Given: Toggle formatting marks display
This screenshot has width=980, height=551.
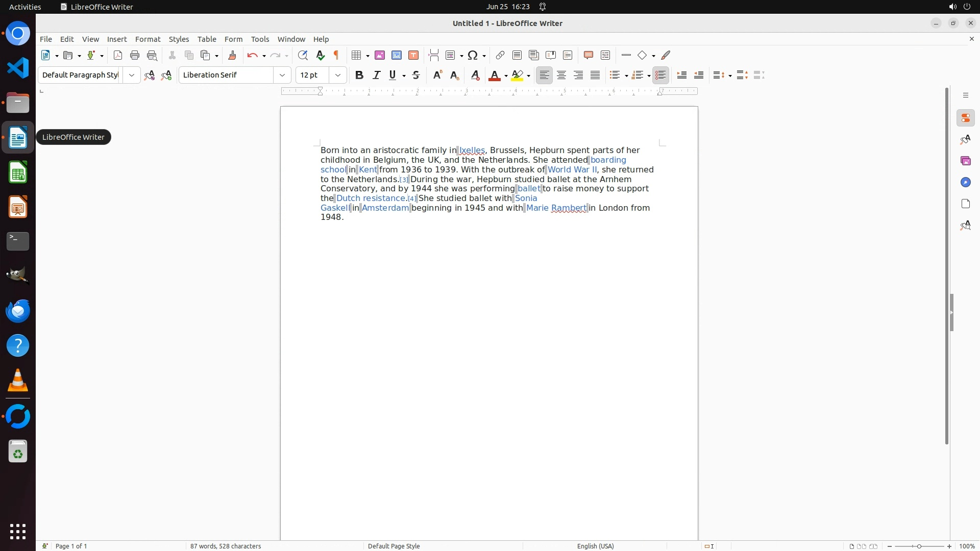Looking at the screenshot, I should click(336, 55).
